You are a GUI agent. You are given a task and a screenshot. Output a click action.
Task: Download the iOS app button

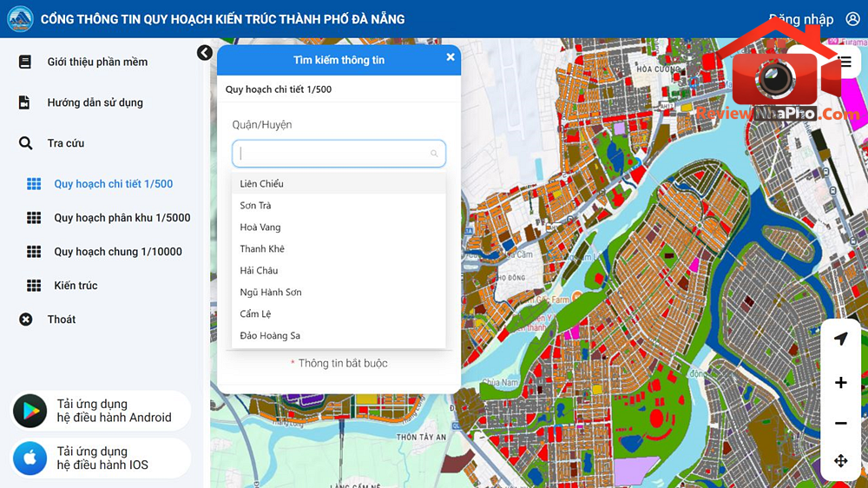[x=101, y=458]
